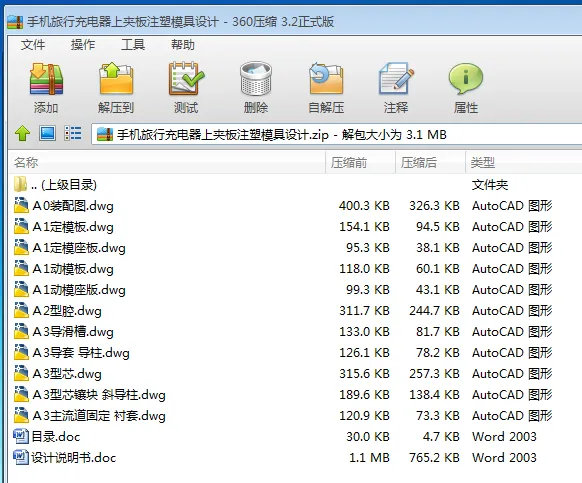Image resolution: width=582 pixels, height=483 pixels.
Task: Click the 360压缩 title bar app icon
Action: (15, 22)
